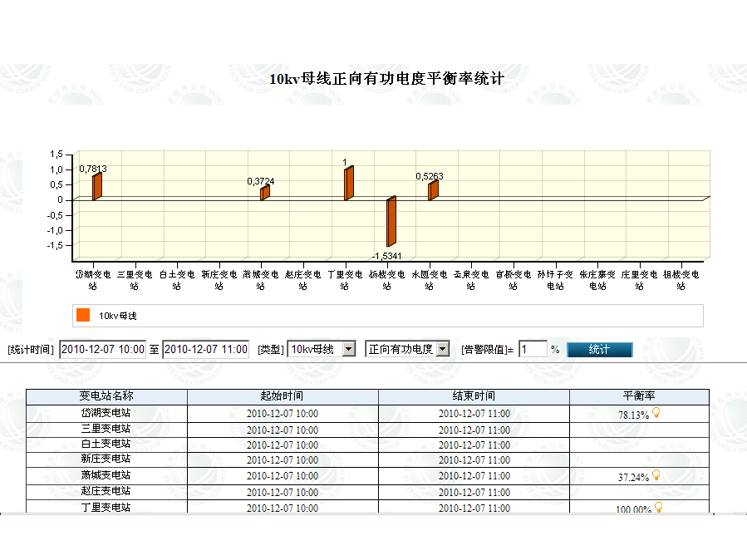Click the 起始时间 column header
Screen dimensions: 747x560
pos(283,396)
